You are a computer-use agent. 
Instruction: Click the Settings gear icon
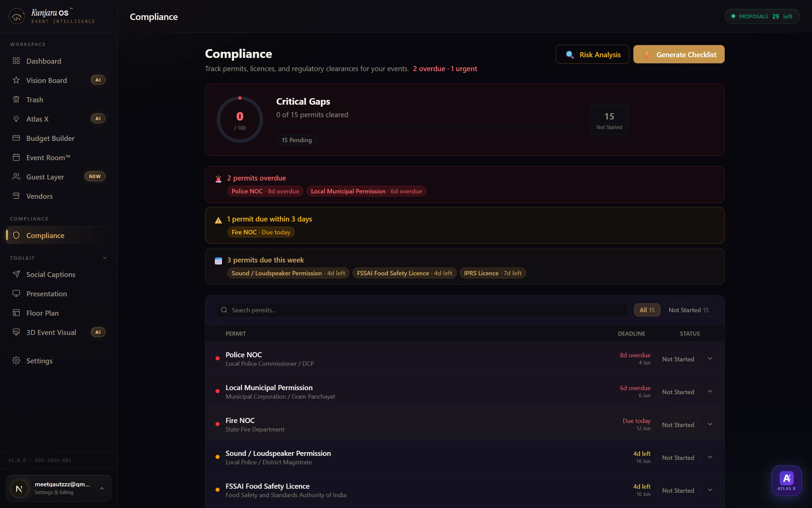[16, 361]
